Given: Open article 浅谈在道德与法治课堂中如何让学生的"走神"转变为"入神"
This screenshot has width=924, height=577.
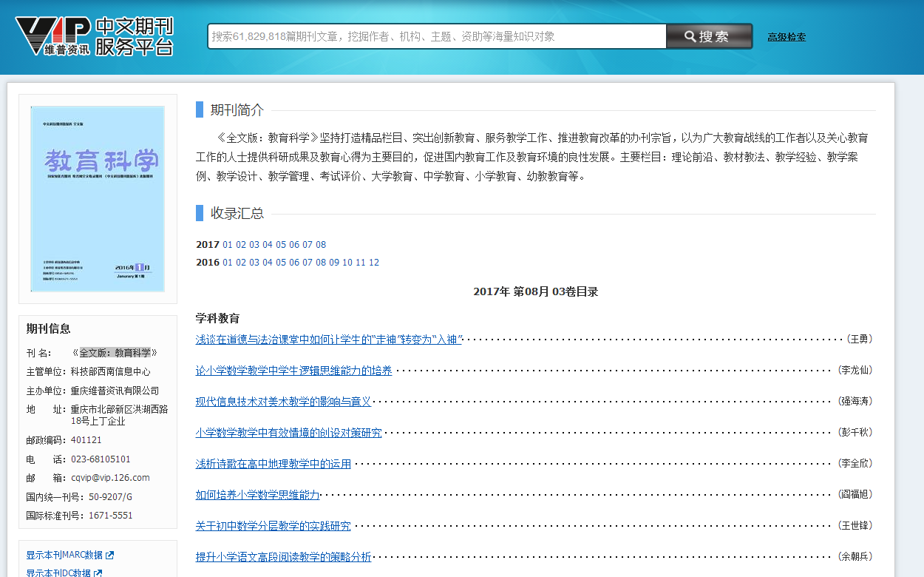Looking at the screenshot, I should (329, 340).
